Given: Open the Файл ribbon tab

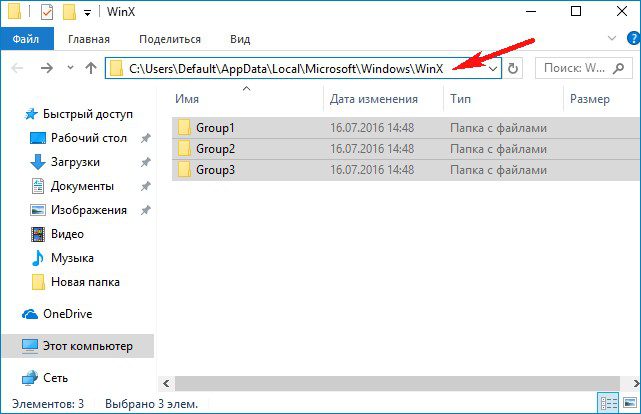Looking at the screenshot, I should tap(27, 39).
